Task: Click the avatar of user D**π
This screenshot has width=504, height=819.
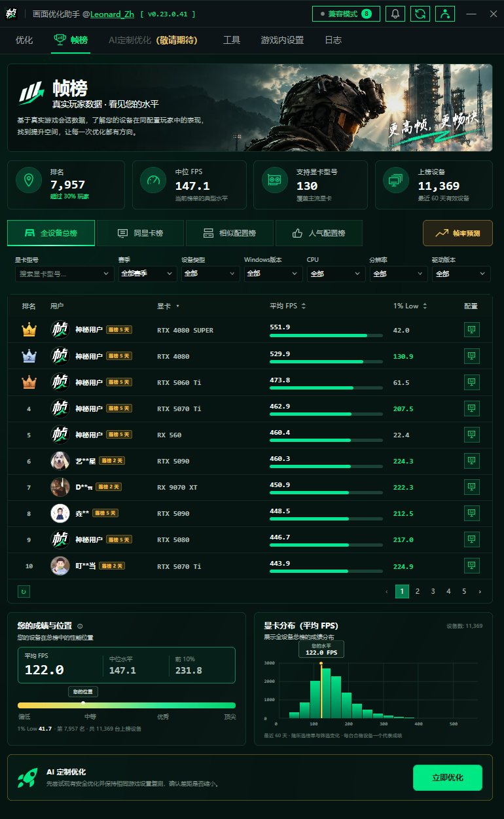Action: click(x=60, y=487)
